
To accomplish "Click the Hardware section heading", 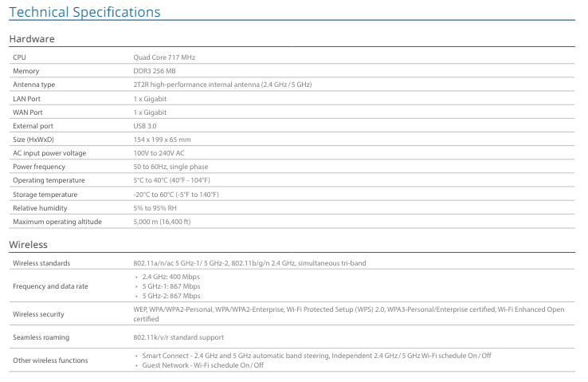I will click(x=31, y=38).
